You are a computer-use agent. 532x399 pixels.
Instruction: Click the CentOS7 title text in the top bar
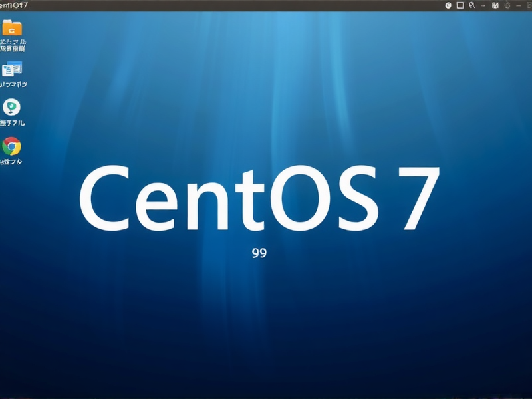tap(13, 4)
